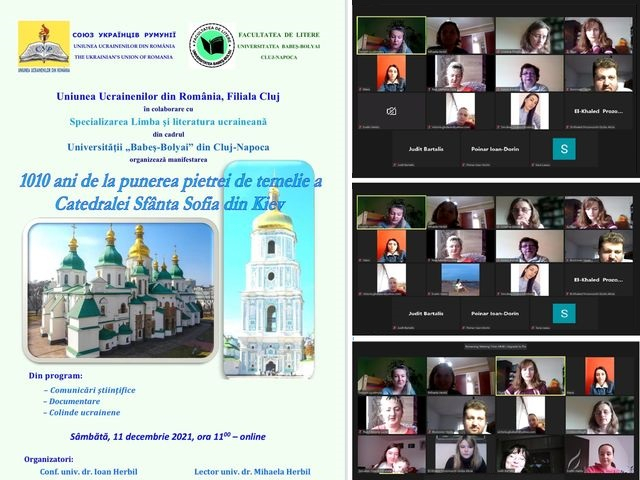Select 'Colinde ucrainene' program item
The width and height of the screenshot is (640, 480).
[82, 412]
